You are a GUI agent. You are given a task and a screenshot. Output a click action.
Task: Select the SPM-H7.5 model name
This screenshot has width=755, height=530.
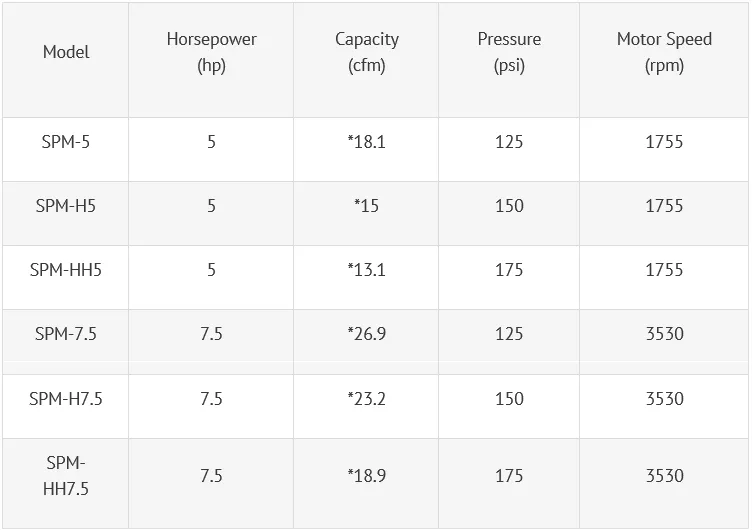pyautogui.click(x=65, y=399)
